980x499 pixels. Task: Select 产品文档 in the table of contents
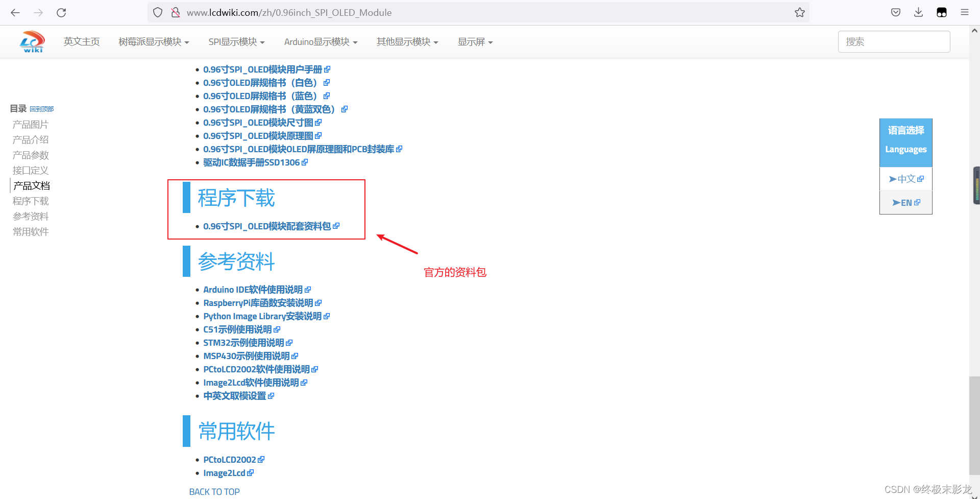point(32,186)
